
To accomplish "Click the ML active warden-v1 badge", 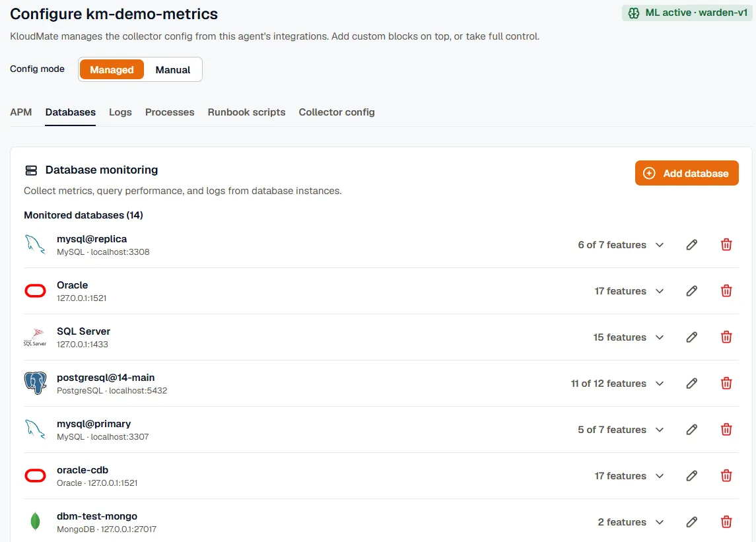I will [x=687, y=13].
